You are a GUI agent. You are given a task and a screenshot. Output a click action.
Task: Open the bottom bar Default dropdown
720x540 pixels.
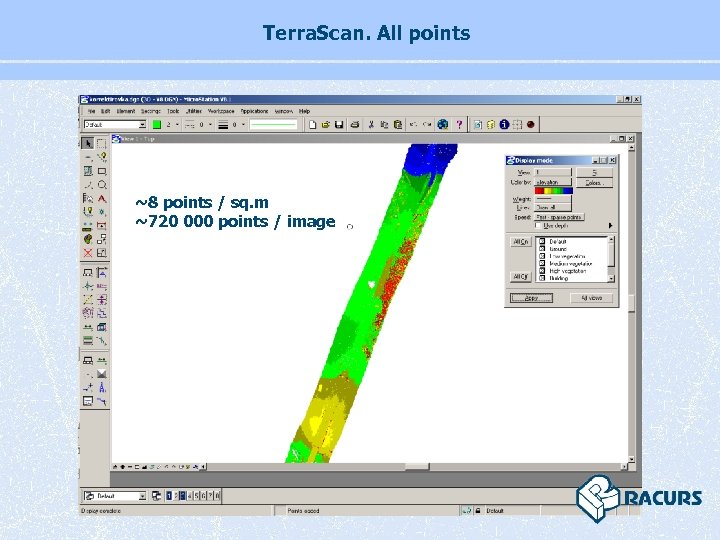click(x=115, y=496)
